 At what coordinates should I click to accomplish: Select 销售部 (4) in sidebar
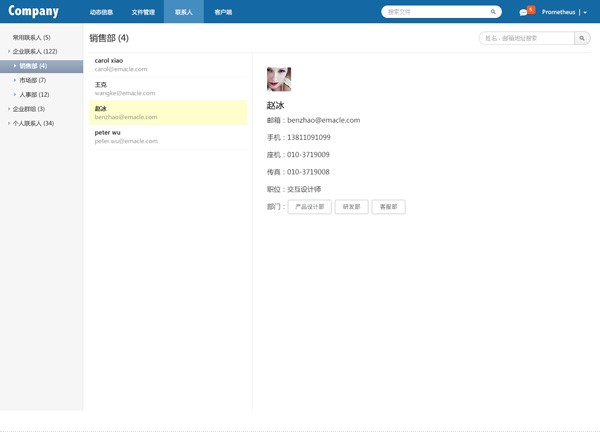(41, 66)
